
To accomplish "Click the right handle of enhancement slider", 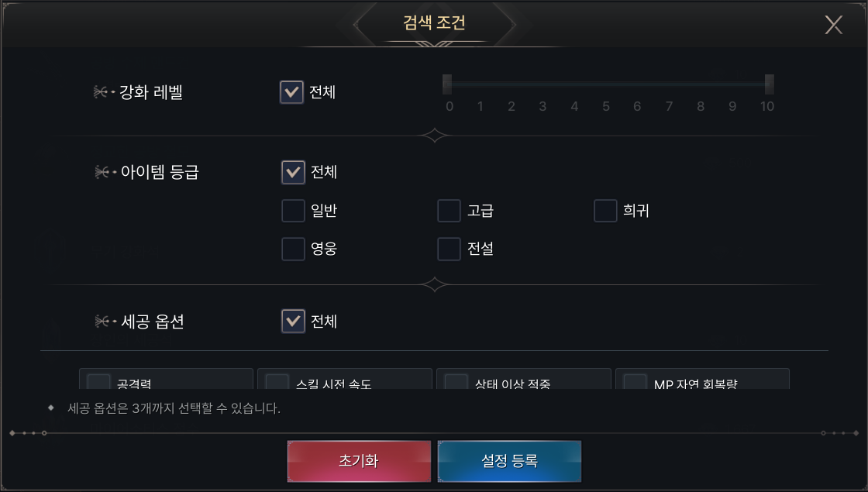I will click(769, 84).
